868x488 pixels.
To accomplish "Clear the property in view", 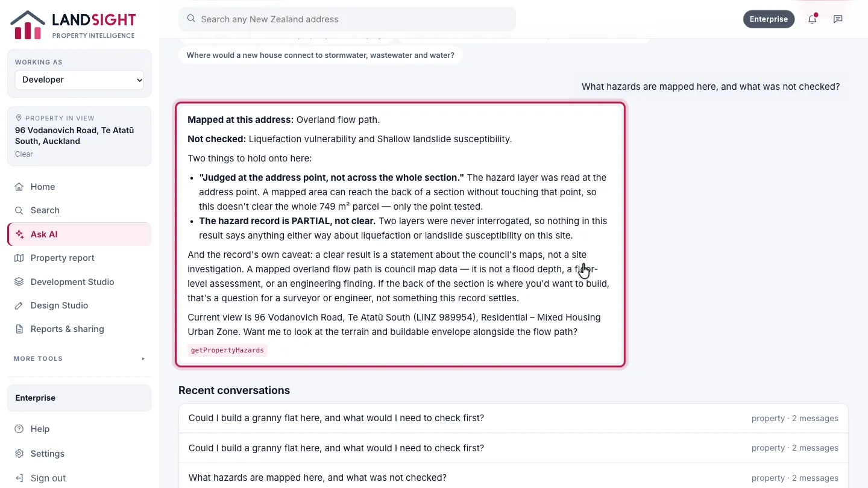I will [x=24, y=154].
